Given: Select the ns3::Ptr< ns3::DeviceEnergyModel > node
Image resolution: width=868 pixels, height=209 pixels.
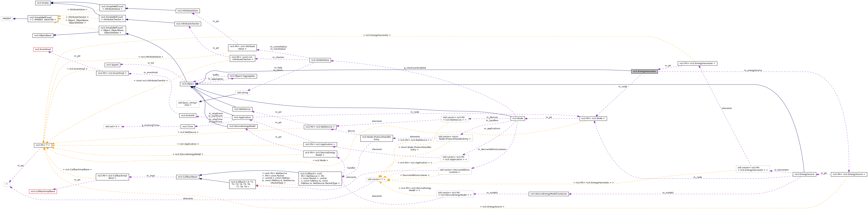Looking at the screenshot, I should coord(320,154).
